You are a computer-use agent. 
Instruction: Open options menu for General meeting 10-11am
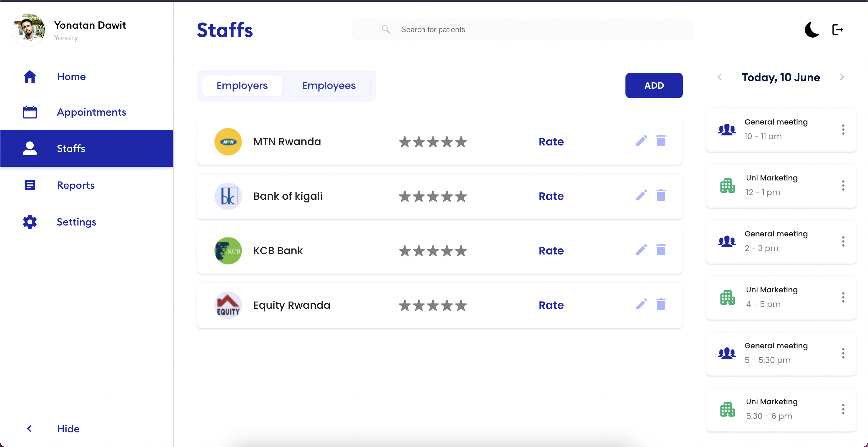tap(843, 129)
